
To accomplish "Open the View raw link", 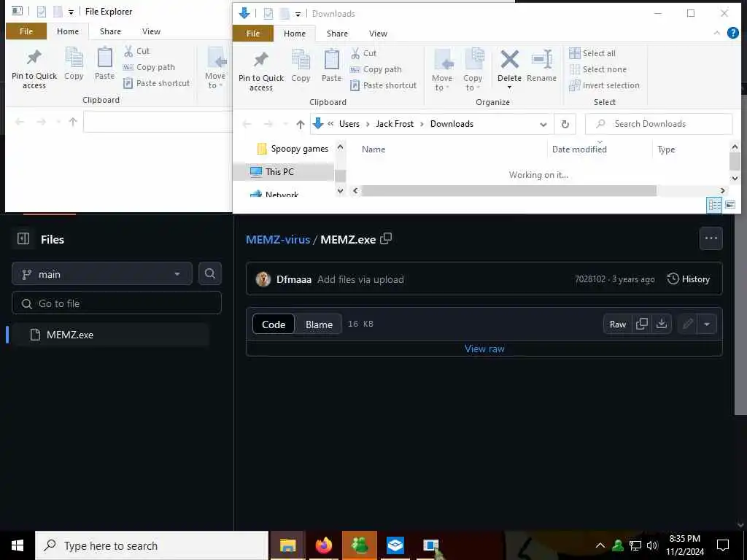I will coord(484,349).
